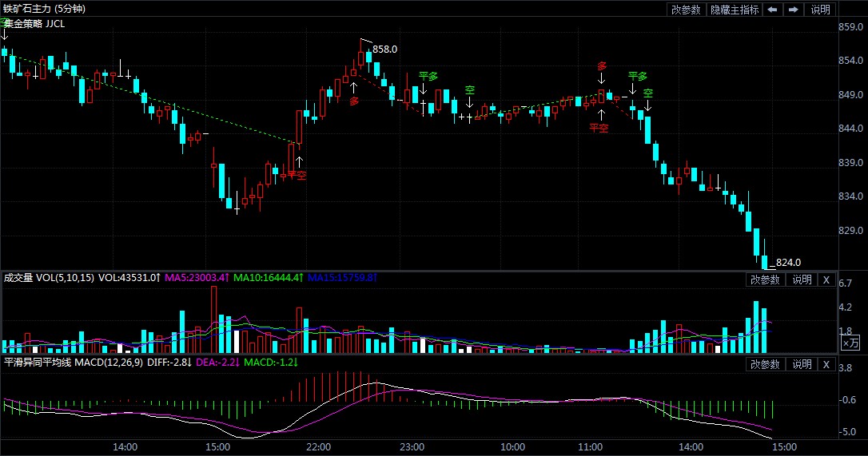The height and width of the screenshot is (456, 868).
Task: Click the left arrow navigation button
Action: coord(772,10)
